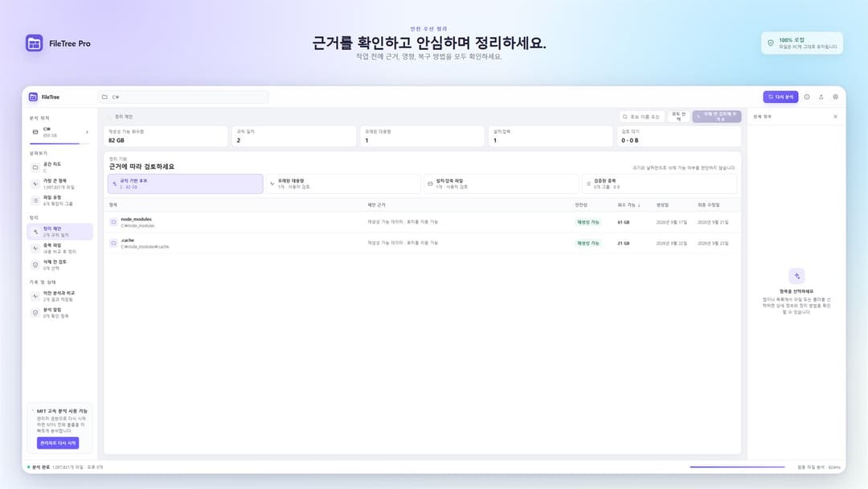Switch to the 설치·압축 파일 tab
Viewport: 868px width, 489px height.
point(501,184)
